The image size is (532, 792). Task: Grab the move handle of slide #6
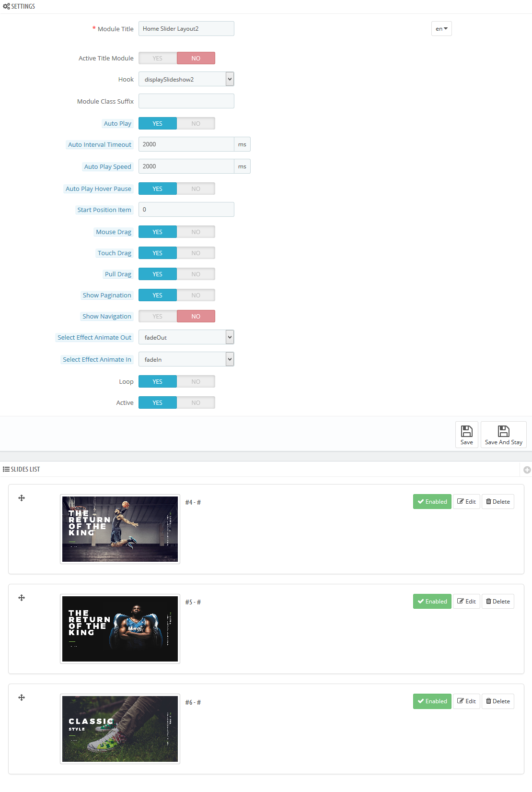click(22, 697)
